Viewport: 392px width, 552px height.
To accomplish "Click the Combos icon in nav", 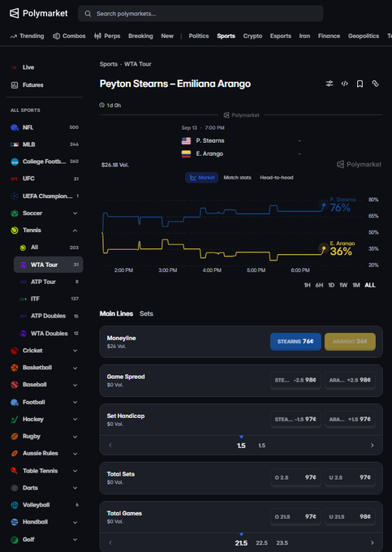I will tap(56, 36).
